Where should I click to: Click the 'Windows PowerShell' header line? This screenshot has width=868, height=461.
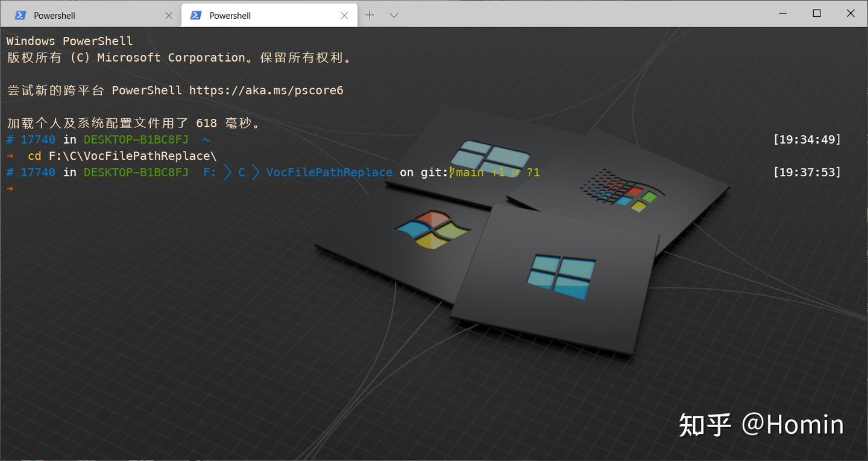click(70, 41)
